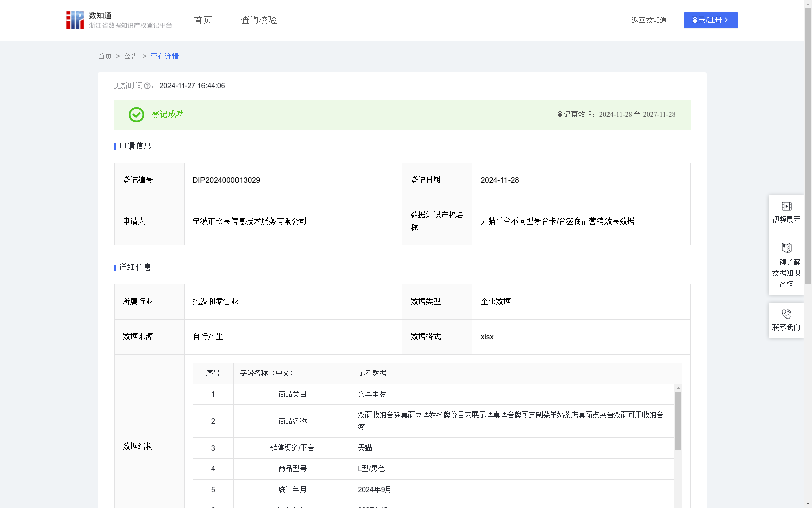This screenshot has width=812, height=508.
Task: Open the 查询校验 navigation item
Action: point(259,20)
